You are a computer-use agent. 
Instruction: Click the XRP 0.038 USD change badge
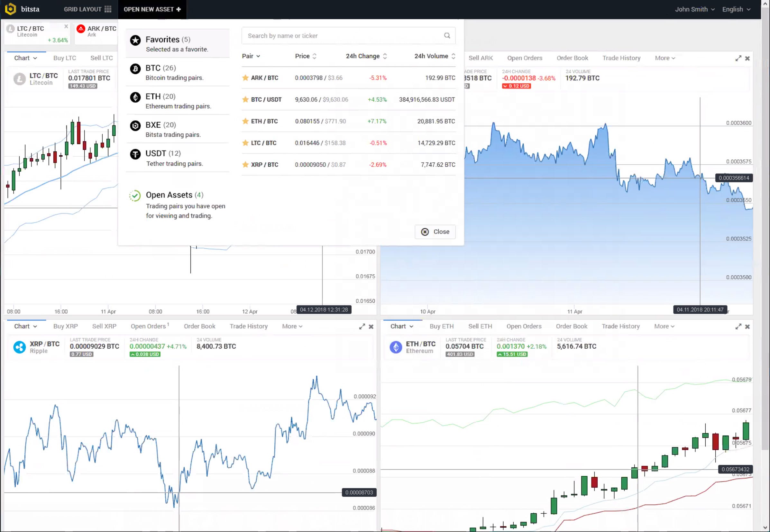tap(145, 354)
